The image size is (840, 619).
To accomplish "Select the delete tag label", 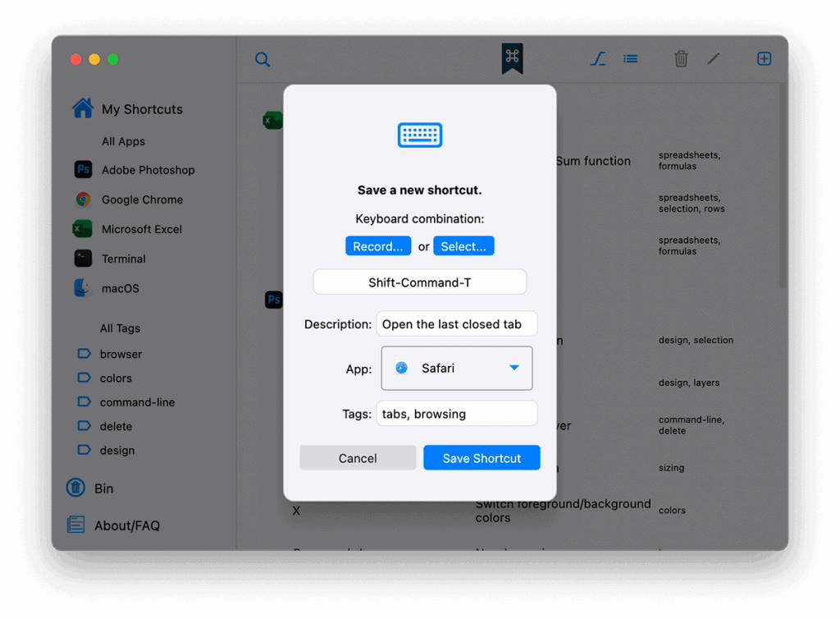I will pyautogui.click(x=116, y=427).
